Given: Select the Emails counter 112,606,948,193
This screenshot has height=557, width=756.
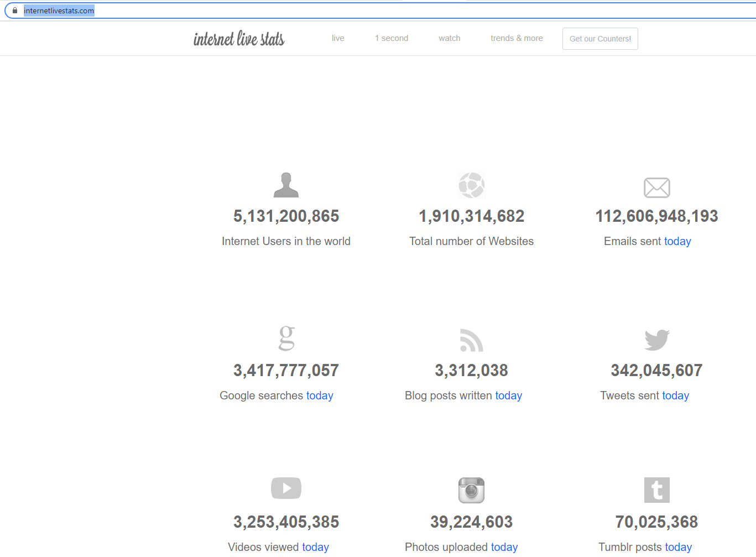Looking at the screenshot, I should tap(657, 216).
